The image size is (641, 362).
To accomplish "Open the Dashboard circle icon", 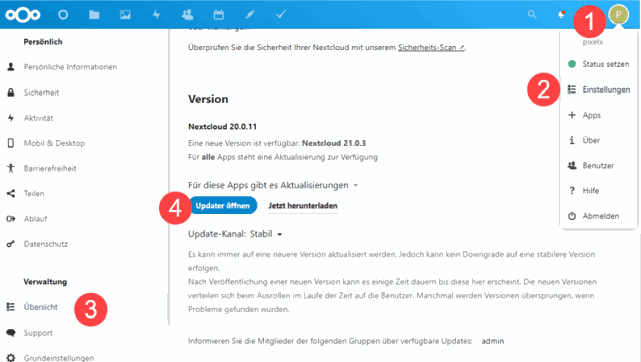I will [x=63, y=15].
